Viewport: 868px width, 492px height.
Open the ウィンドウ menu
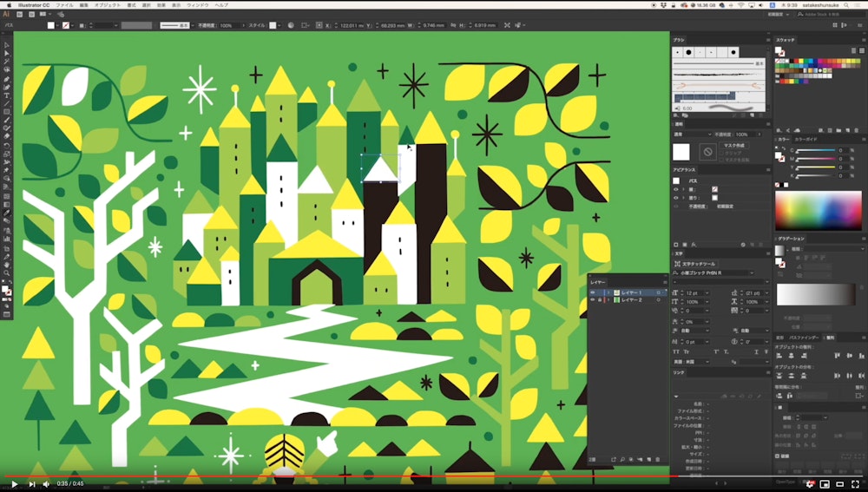197,5
